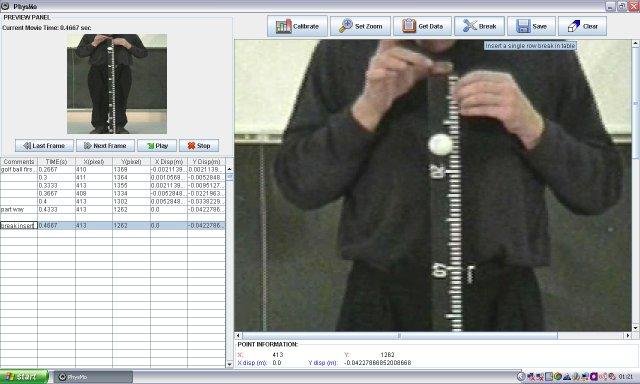The image size is (640, 384).
Task: Select the Y(pixel) column header
Action: pyautogui.click(x=131, y=162)
